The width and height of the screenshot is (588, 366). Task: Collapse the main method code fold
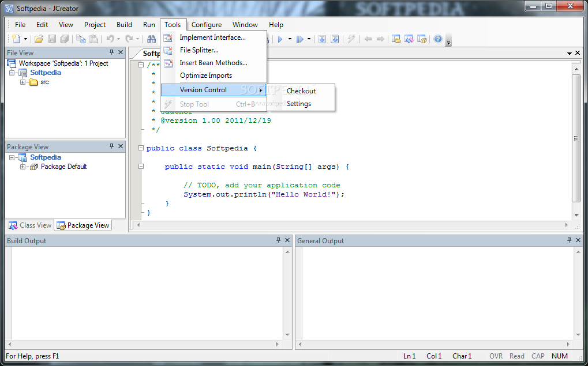pos(141,167)
